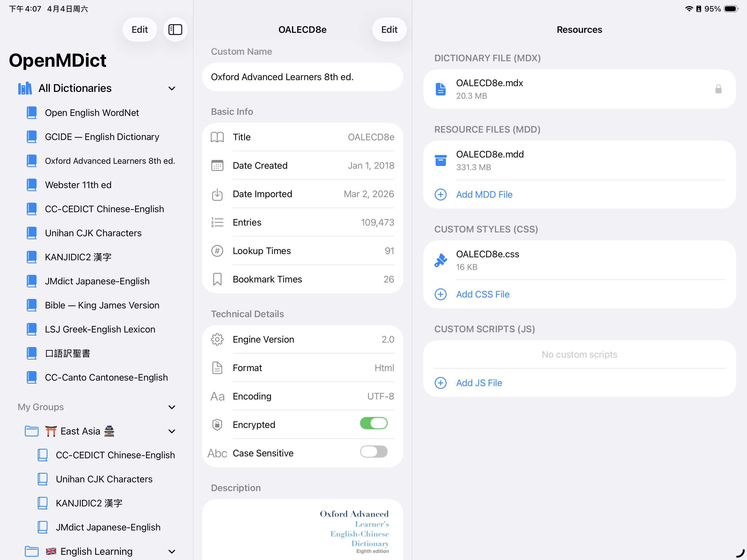This screenshot has width=747, height=560.
Task: Click the Custom Name text field
Action: click(302, 77)
